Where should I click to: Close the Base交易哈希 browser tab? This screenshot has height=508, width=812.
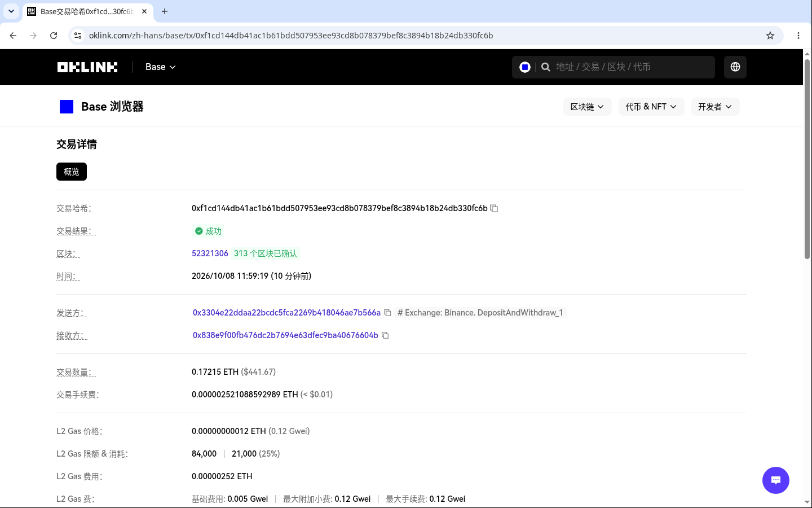(x=144, y=11)
